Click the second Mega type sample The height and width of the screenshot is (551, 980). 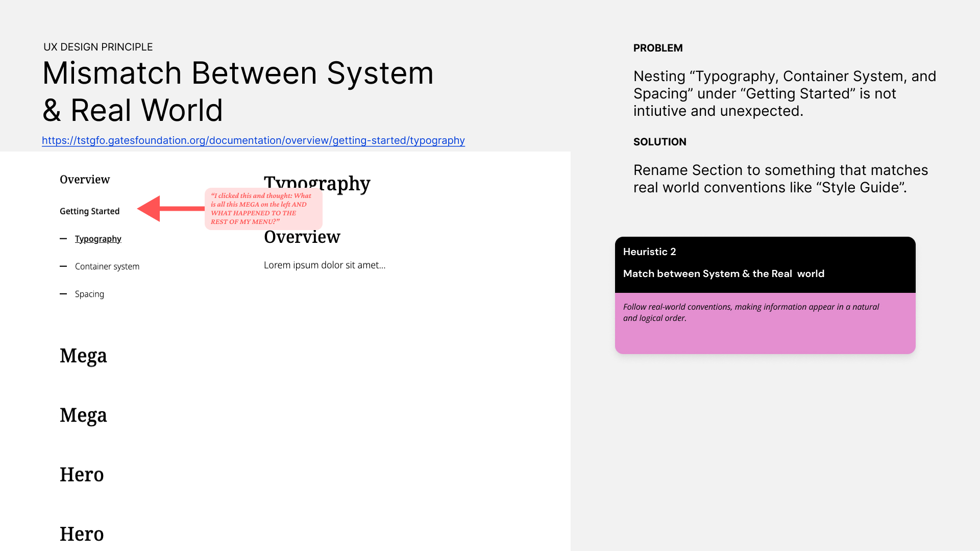pos(83,415)
